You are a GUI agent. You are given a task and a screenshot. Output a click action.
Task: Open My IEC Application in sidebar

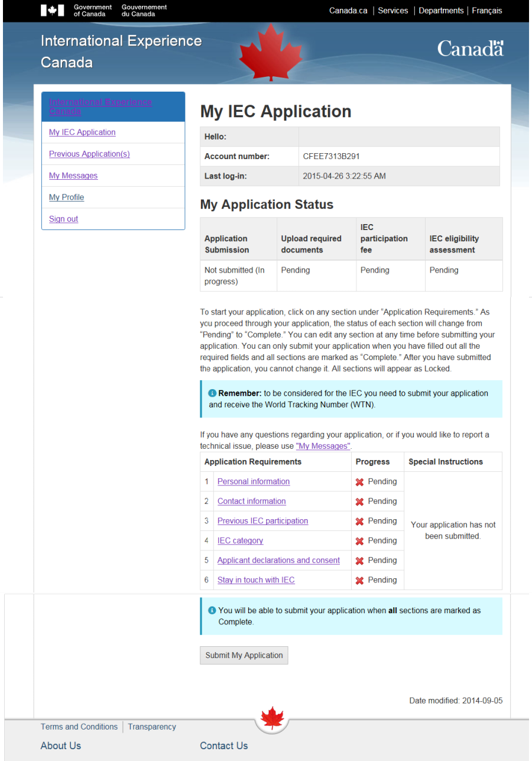tap(82, 132)
